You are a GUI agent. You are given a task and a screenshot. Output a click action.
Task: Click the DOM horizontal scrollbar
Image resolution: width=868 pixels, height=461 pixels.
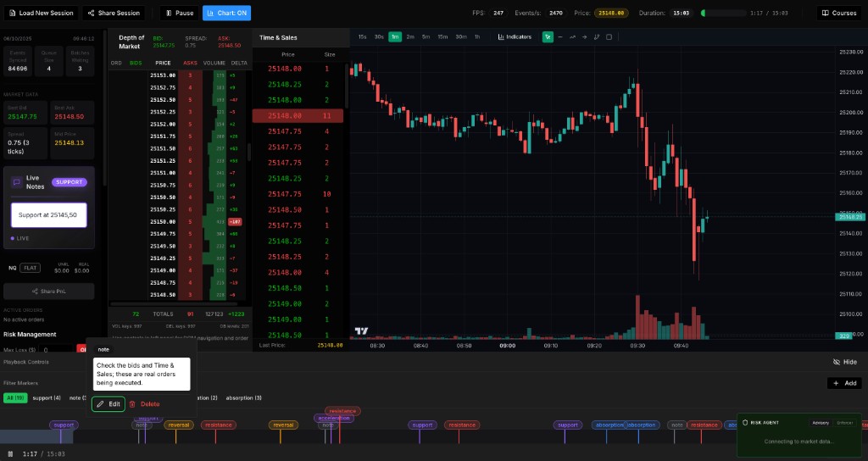click(175, 304)
